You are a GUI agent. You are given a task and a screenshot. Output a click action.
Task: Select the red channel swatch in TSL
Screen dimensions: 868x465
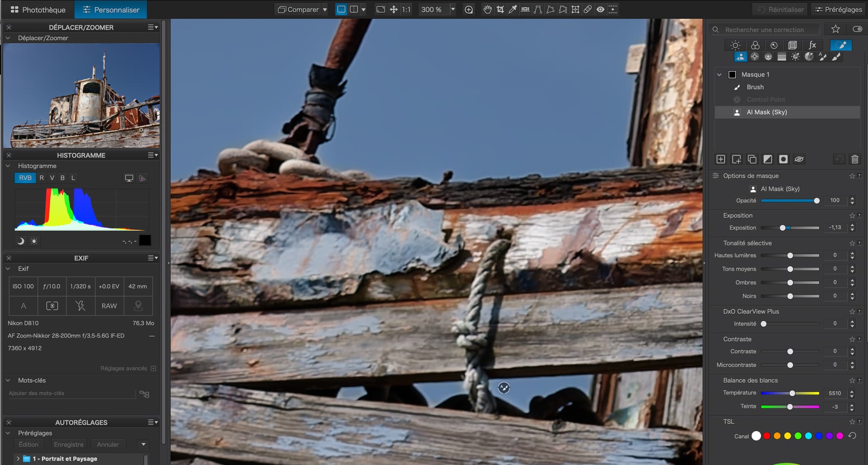tap(767, 436)
